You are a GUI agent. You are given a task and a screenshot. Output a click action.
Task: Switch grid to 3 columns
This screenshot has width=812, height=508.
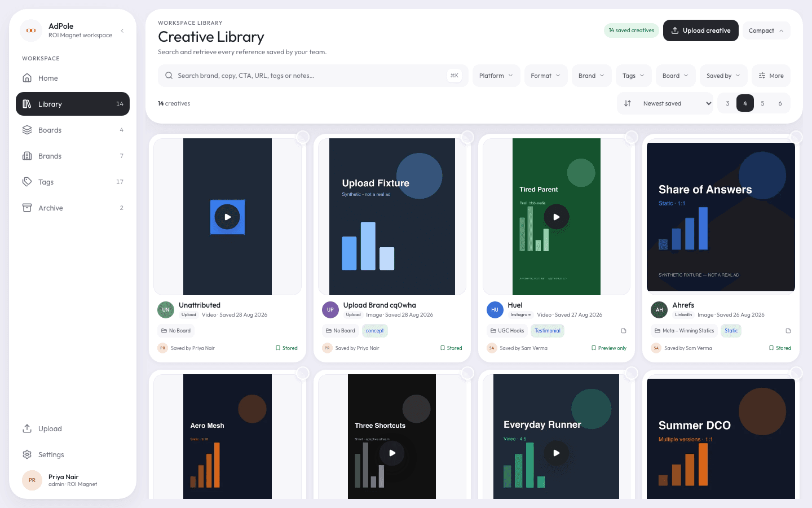(x=727, y=103)
